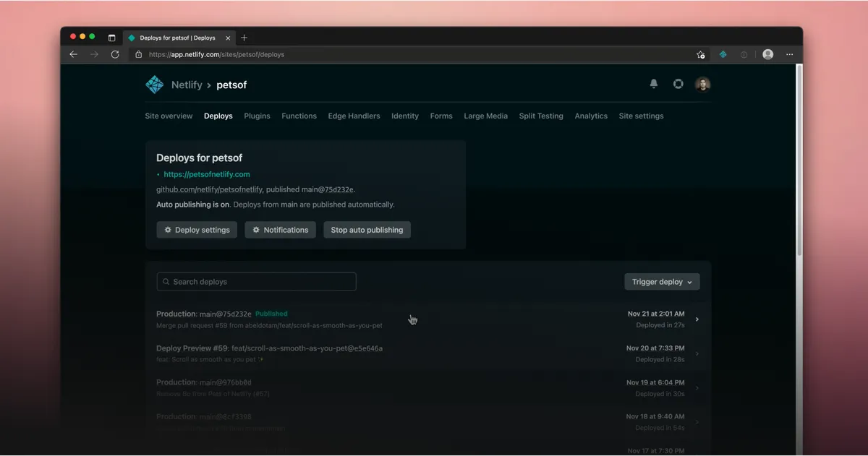
Task: Open the petsofnetlify.com site link
Action: click(x=207, y=174)
